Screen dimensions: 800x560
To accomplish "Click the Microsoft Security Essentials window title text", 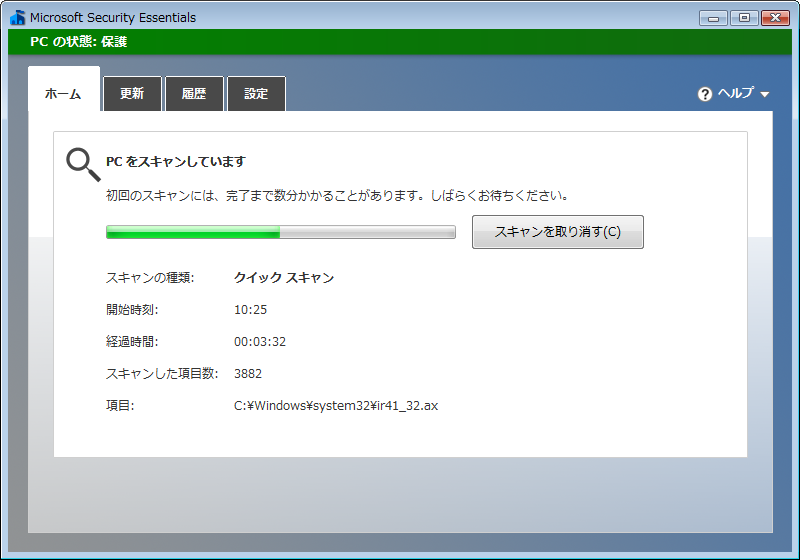I will pyautogui.click(x=113, y=18).
